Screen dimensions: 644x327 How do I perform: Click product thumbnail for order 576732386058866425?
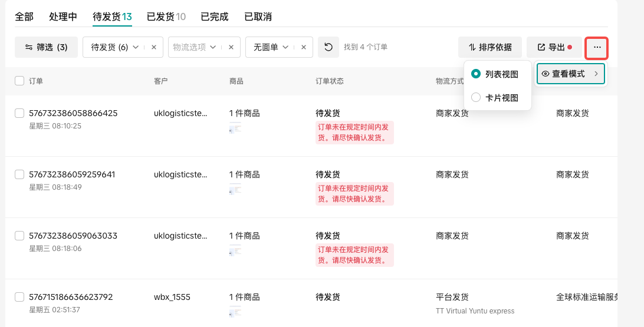[x=235, y=128]
